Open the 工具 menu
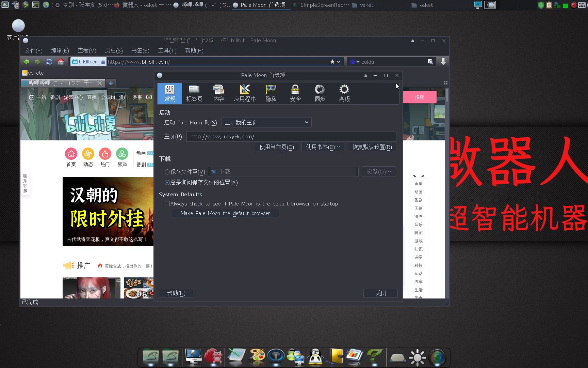588x368 pixels. click(x=167, y=50)
